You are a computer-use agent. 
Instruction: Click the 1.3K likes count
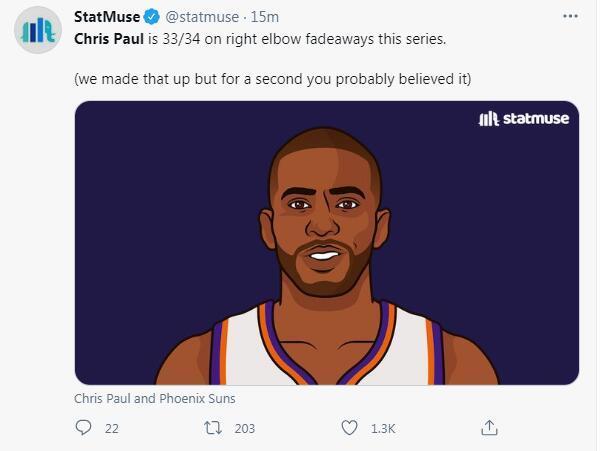click(383, 428)
